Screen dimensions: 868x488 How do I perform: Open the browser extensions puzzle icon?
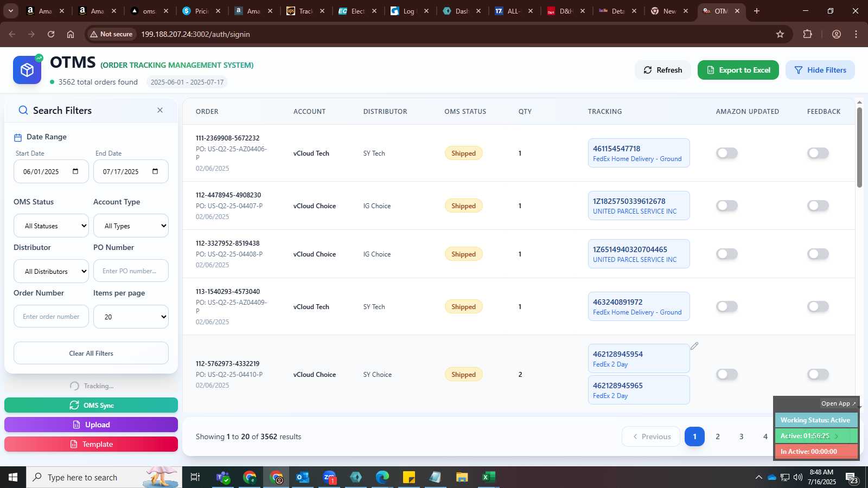pos(808,34)
